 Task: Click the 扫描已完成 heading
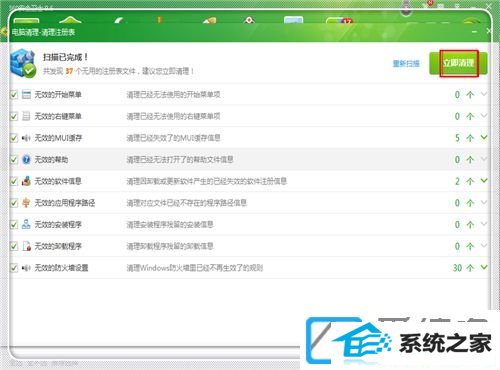point(65,57)
